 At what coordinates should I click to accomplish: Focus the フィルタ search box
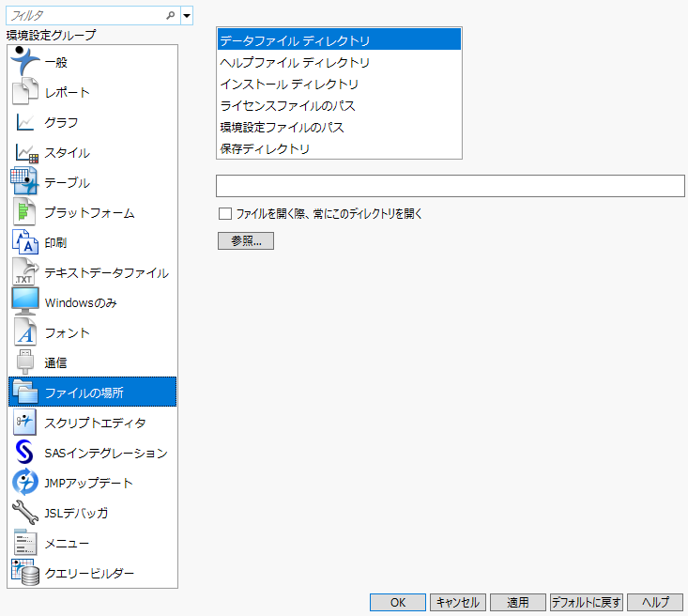click(x=84, y=16)
